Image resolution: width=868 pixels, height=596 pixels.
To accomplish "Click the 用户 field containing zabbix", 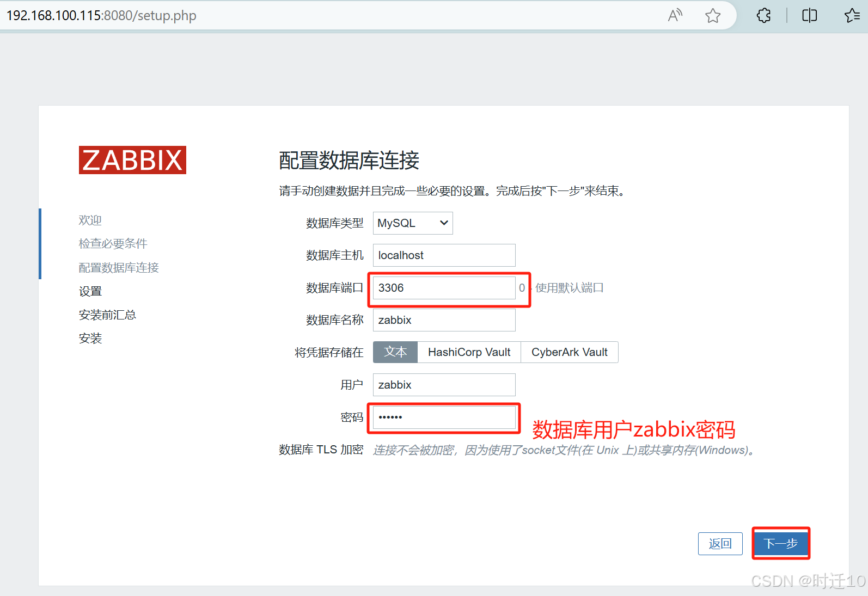I will 444,385.
